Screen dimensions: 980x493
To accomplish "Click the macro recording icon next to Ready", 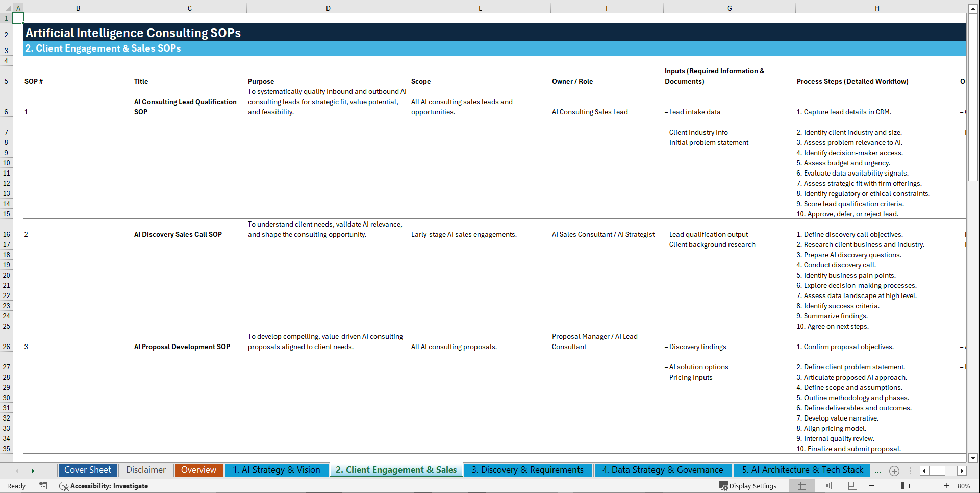I will tap(43, 486).
